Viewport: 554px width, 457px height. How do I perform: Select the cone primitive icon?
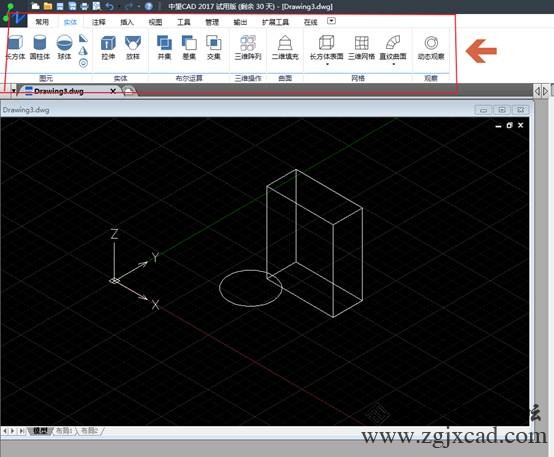pos(83,51)
